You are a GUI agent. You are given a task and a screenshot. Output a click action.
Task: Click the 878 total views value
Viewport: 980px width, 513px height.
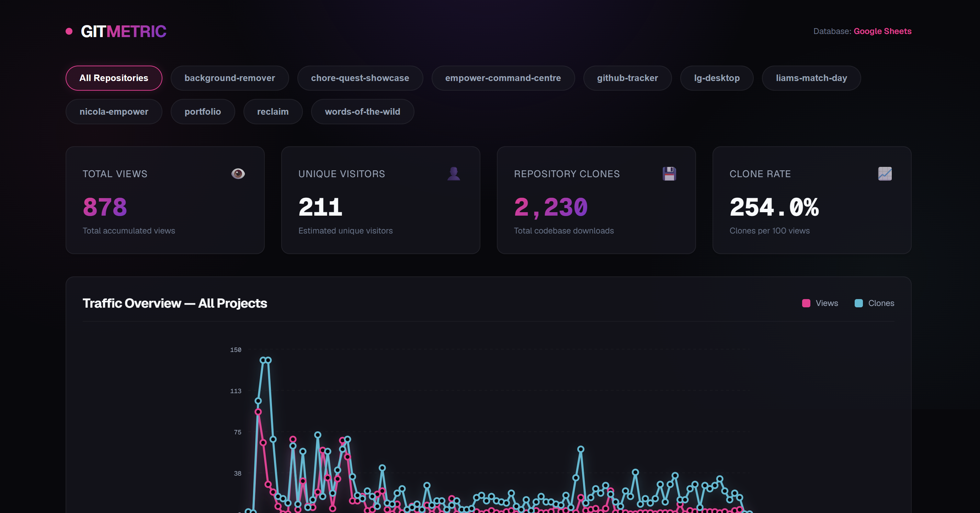(x=105, y=207)
